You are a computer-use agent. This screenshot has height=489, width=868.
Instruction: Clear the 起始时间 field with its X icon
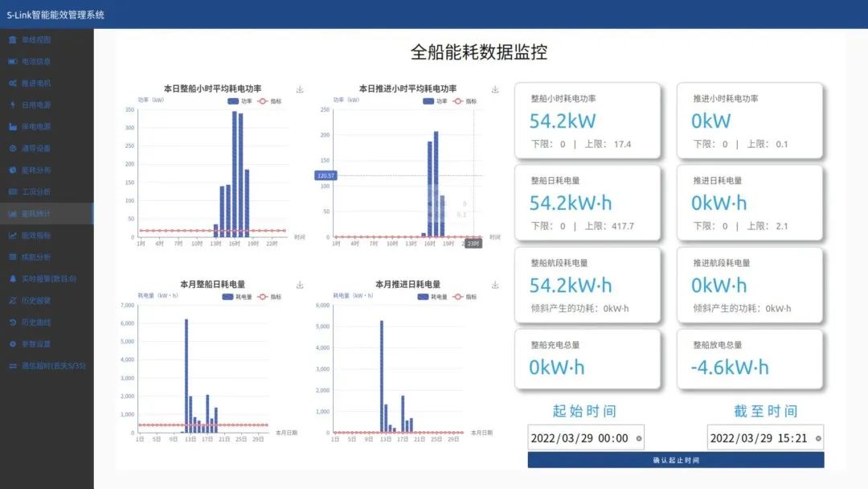tap(639, 438)
